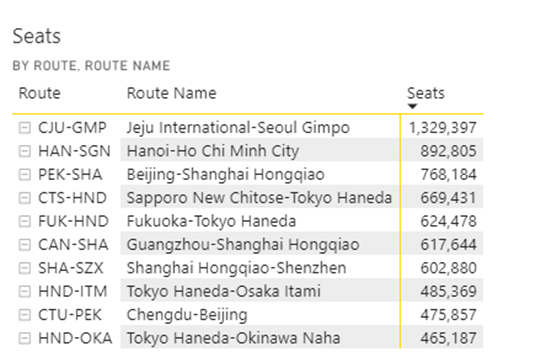
Task: Collapse the FUK-HND row expander
Action: pos(24,222)
